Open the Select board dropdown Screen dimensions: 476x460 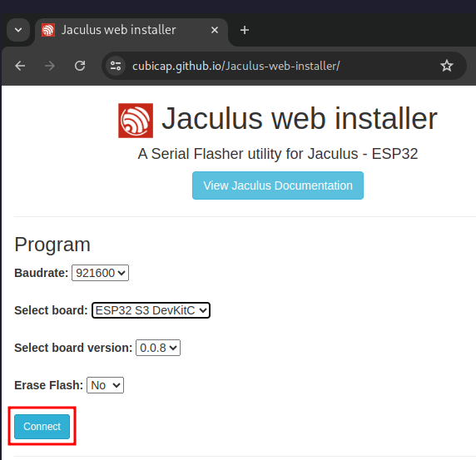click(x=151, y=310)
